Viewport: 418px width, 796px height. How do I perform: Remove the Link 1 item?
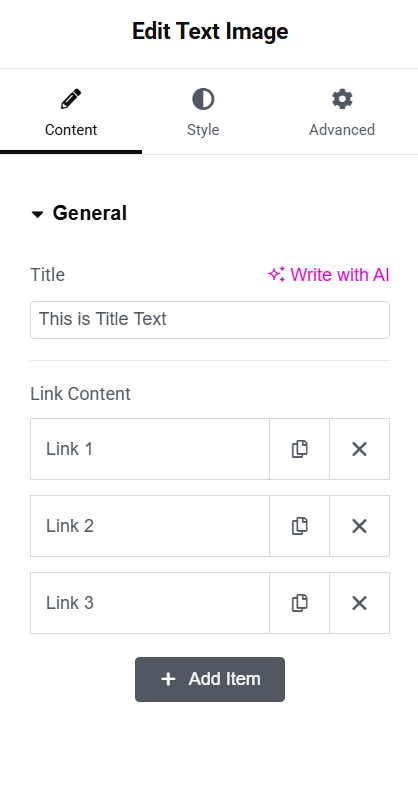359,449
